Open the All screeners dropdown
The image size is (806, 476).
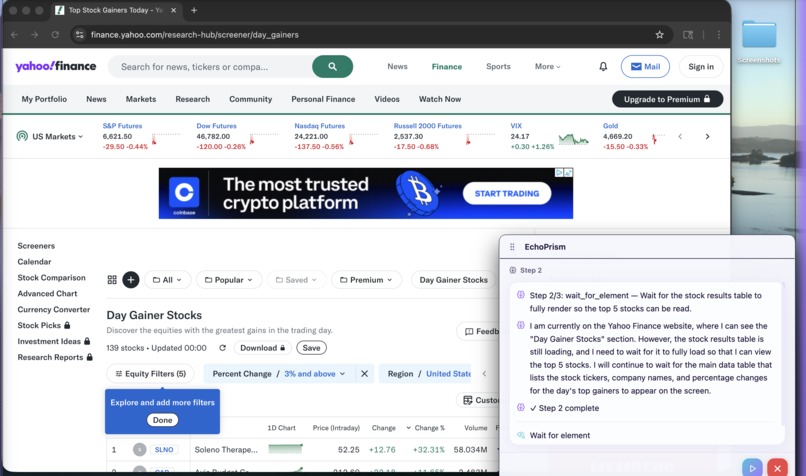pyautogui.click(x=167, y=280)
